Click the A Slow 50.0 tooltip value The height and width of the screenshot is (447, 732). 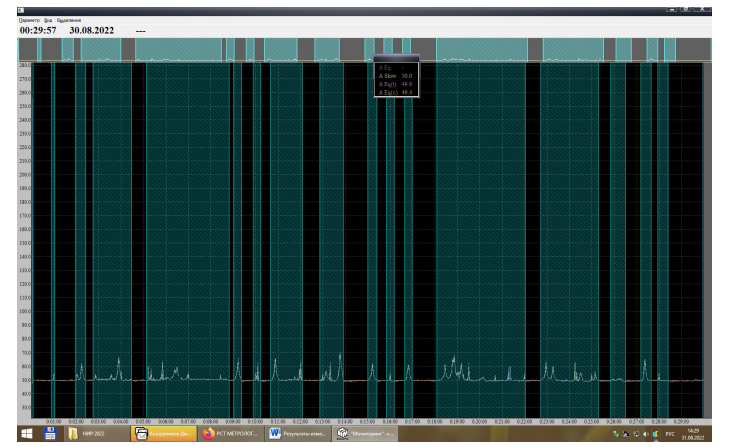coord(407,76)
